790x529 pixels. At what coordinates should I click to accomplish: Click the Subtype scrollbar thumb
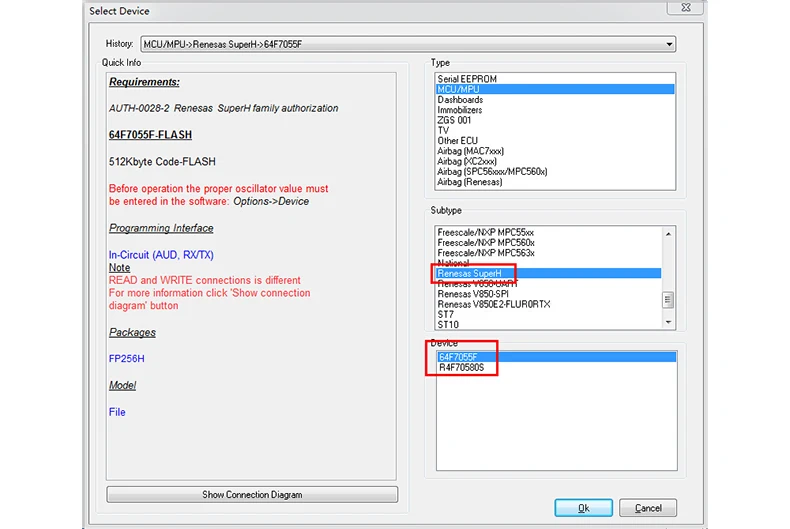click(x=668, y=300)
